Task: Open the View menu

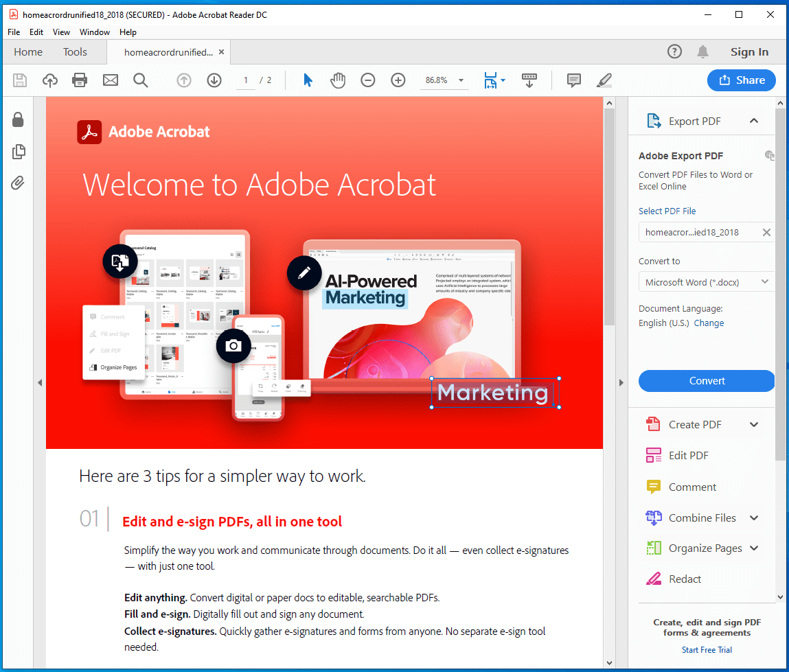Action: pos(61,32)
